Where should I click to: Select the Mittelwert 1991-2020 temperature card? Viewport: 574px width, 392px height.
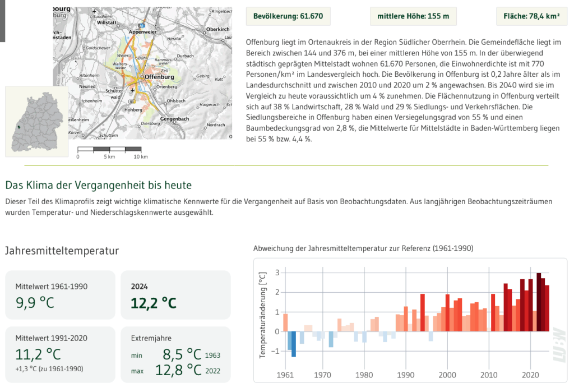coord(60,354)
